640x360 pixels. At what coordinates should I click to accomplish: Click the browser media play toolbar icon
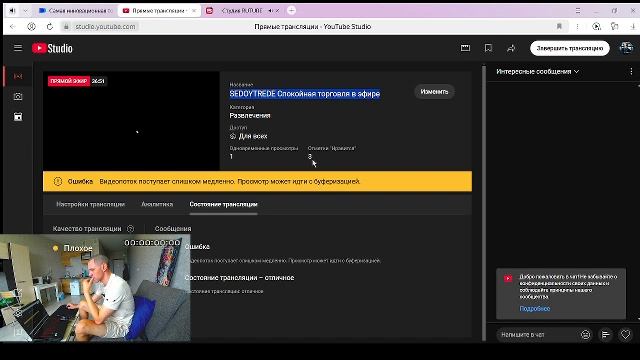point(596,27)
